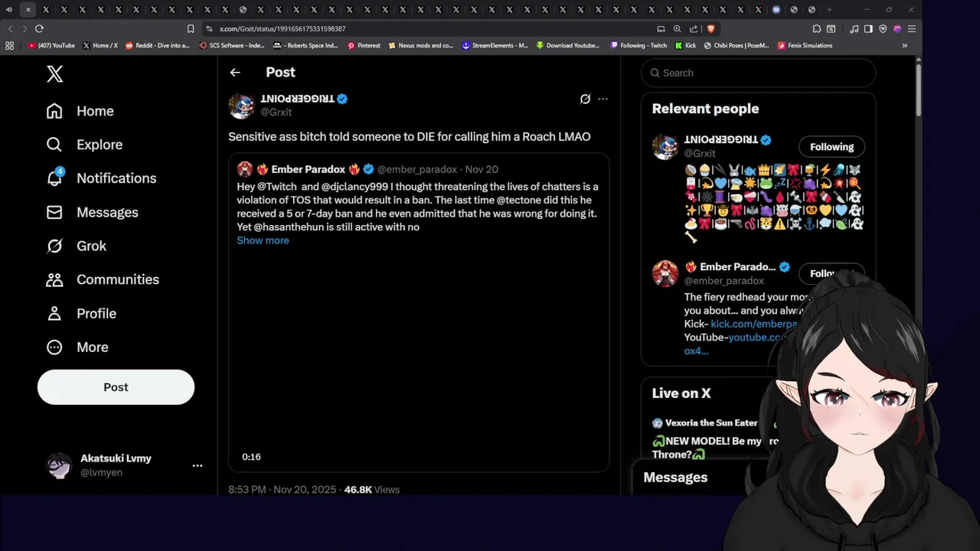This screenshot has height=551, width=980.
Task: Expand the bookmarks overflow chevron
Action: tap(904, 45)
